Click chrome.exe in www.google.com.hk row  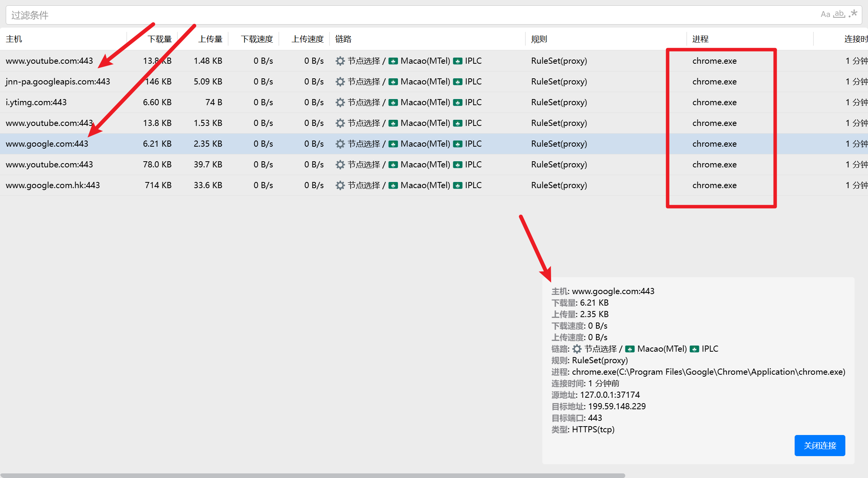pyautogui.click(x=714, y=185)
